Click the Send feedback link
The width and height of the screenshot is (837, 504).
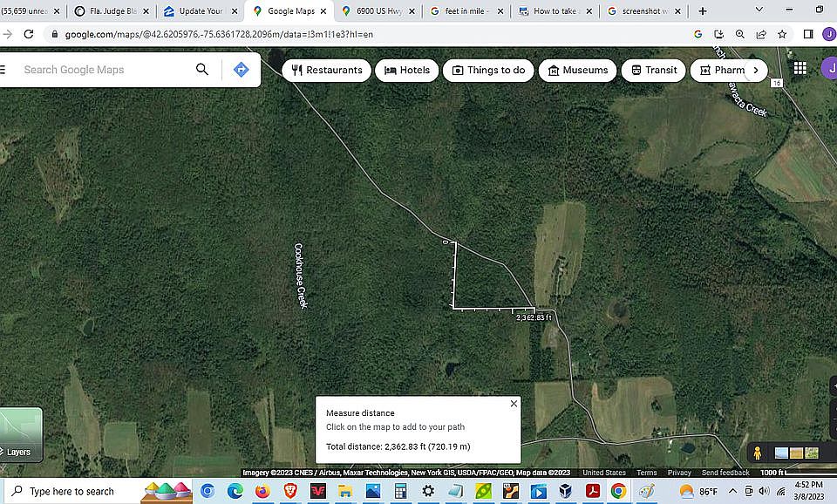725,473
